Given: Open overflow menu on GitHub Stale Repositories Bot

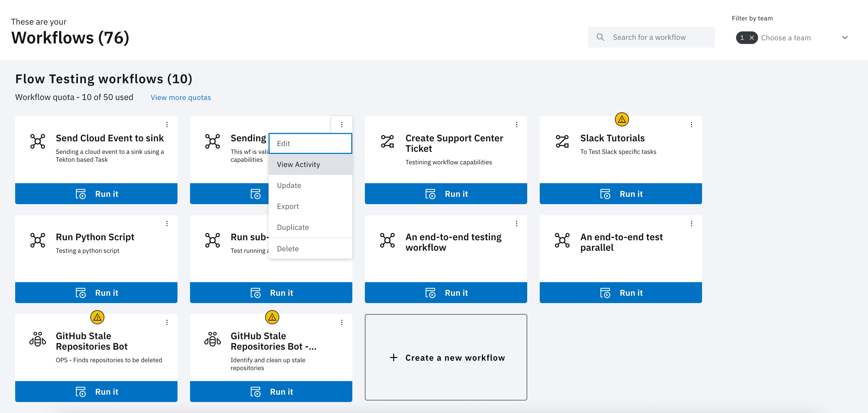Looking at the screenshot, I should point(167,323).
